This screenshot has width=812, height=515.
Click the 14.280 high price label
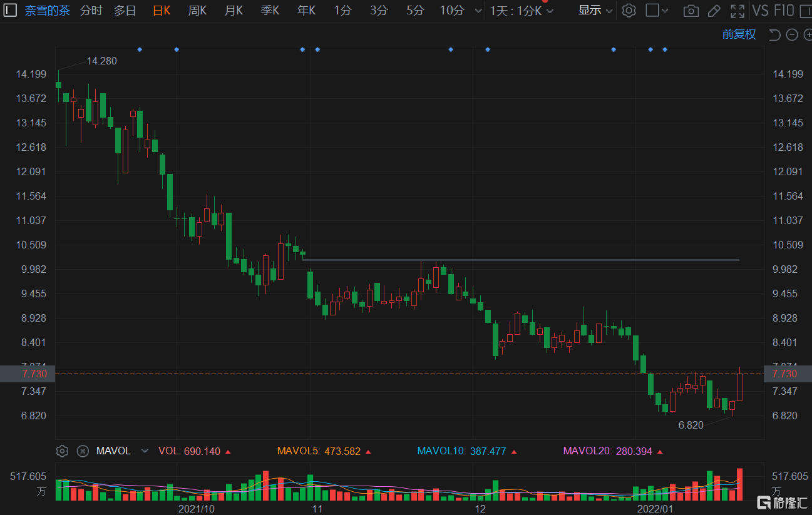tap(101, 61)
